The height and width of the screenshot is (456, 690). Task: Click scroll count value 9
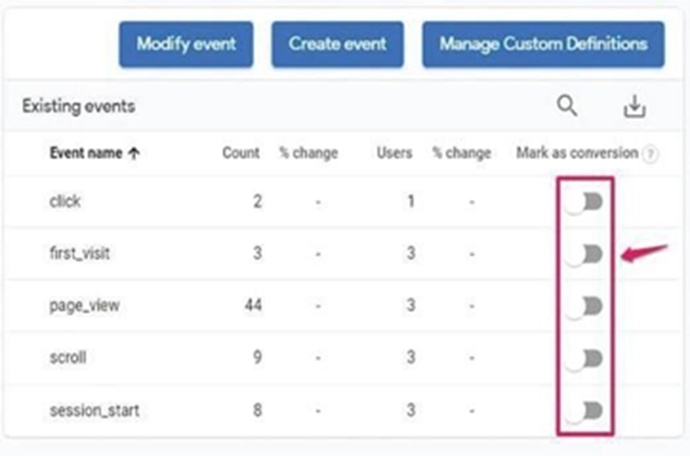[257, 357]
